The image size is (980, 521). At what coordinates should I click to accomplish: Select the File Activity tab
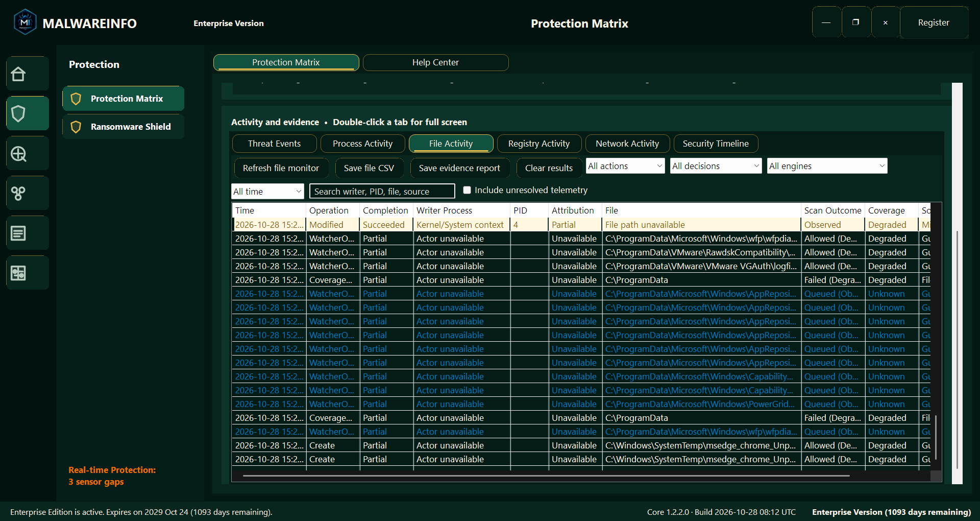[451, 144]
